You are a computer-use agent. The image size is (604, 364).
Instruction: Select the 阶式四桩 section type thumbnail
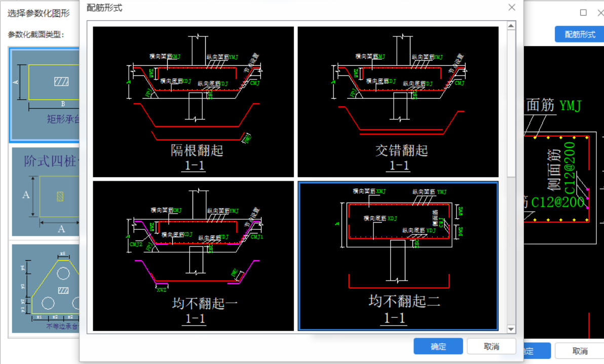[x=46, y=192]
